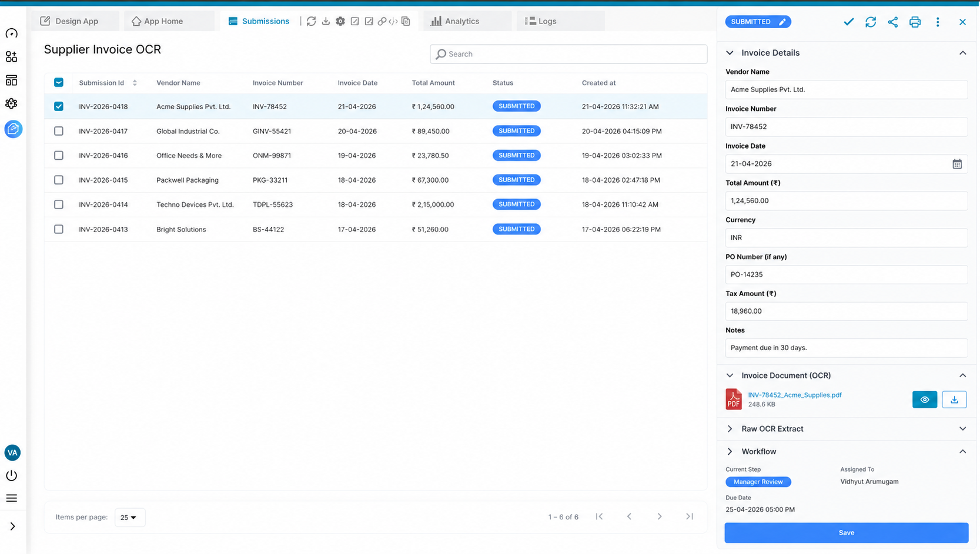
Task: Check the INV-2026-0416 row checkbox
Action: click(x=59, y=156)
